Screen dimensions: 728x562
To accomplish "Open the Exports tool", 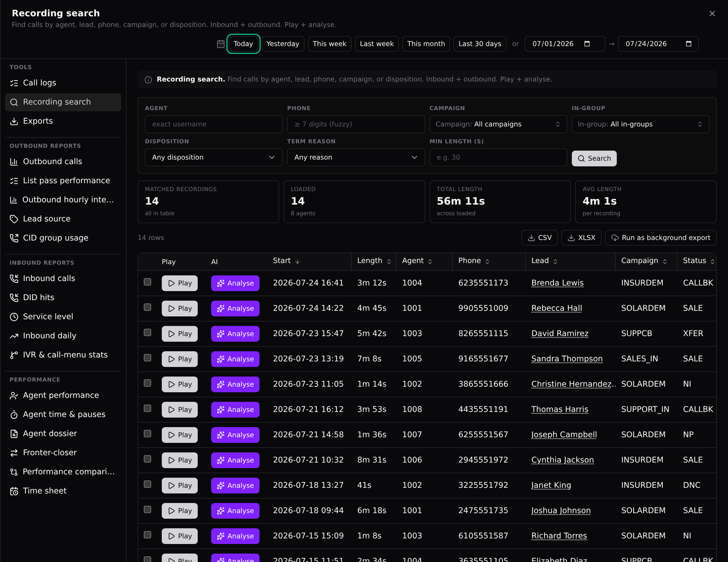I will tap(63, 121).
